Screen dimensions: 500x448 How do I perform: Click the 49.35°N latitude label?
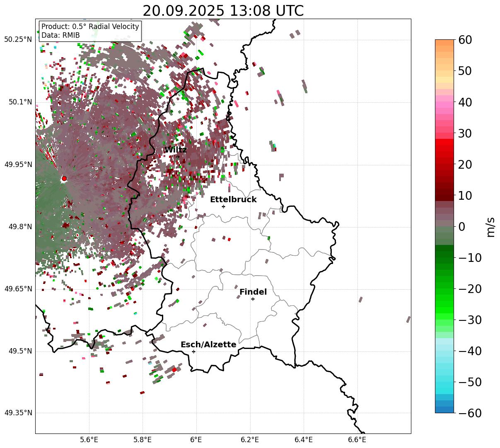click(18, 413)
